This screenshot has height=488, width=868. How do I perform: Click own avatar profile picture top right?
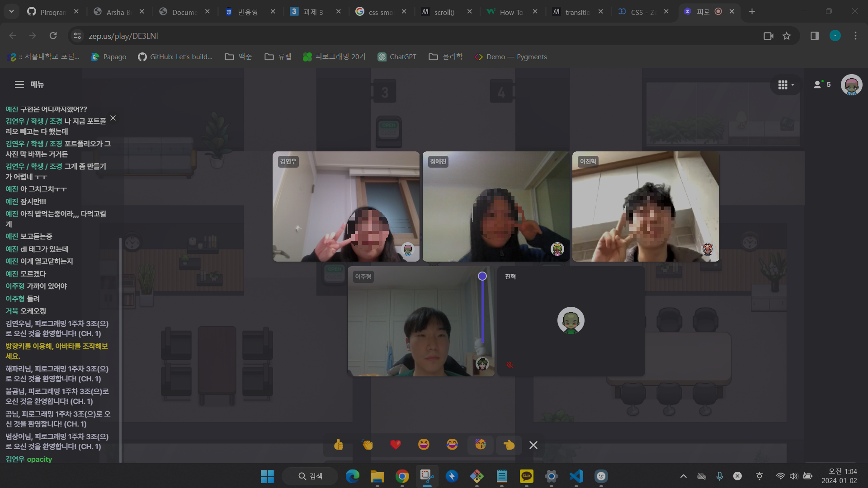pyautogui.click(x=851, y=85)
